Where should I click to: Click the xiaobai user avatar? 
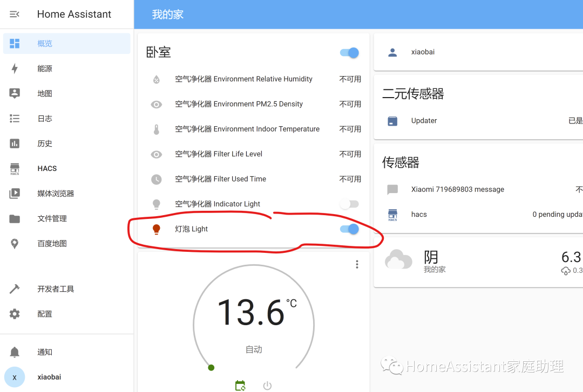tap(14, 376)
